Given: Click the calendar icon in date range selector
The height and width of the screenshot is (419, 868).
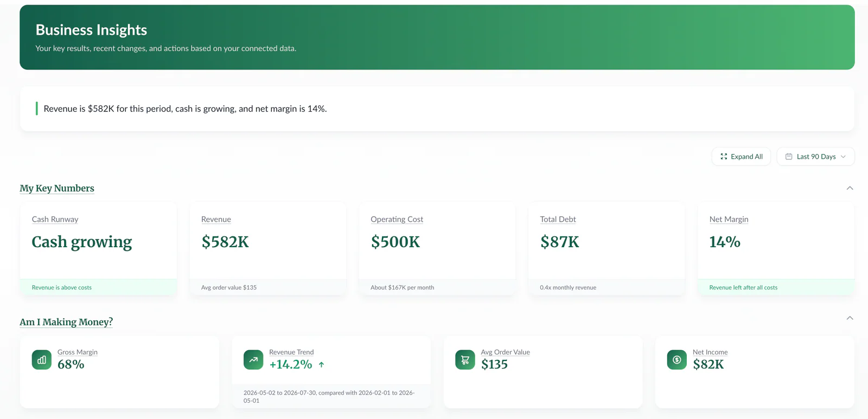Looking at the screenshot, I should [x=789, y=157].
